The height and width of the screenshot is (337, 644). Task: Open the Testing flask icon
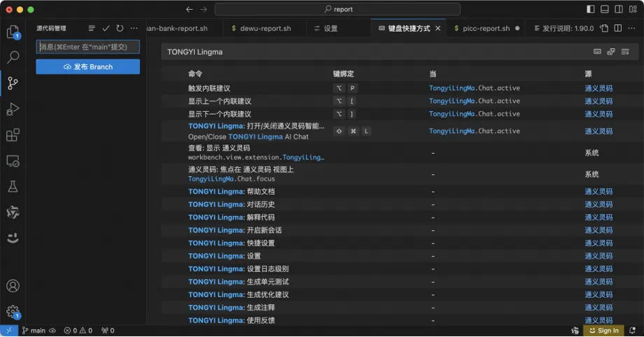tap(13, 187)
